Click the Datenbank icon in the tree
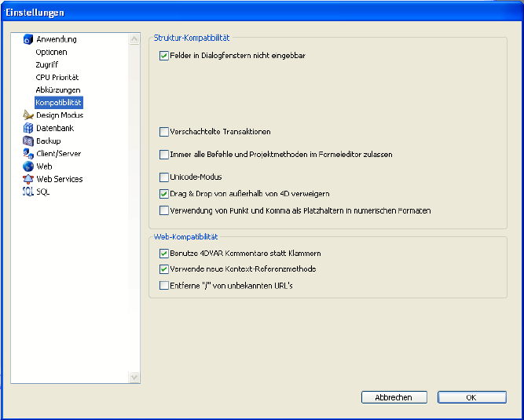The image size is (524, 420). pyautogui.click(x=28, y=128)
